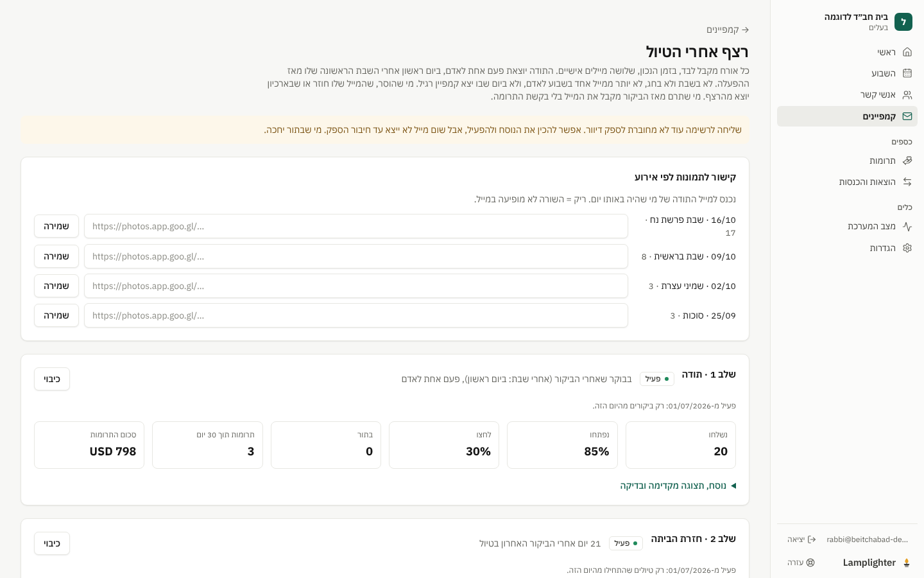Click the פעיל badge on stage 1
Screen dimensions: 924x578
click(657, 379)
